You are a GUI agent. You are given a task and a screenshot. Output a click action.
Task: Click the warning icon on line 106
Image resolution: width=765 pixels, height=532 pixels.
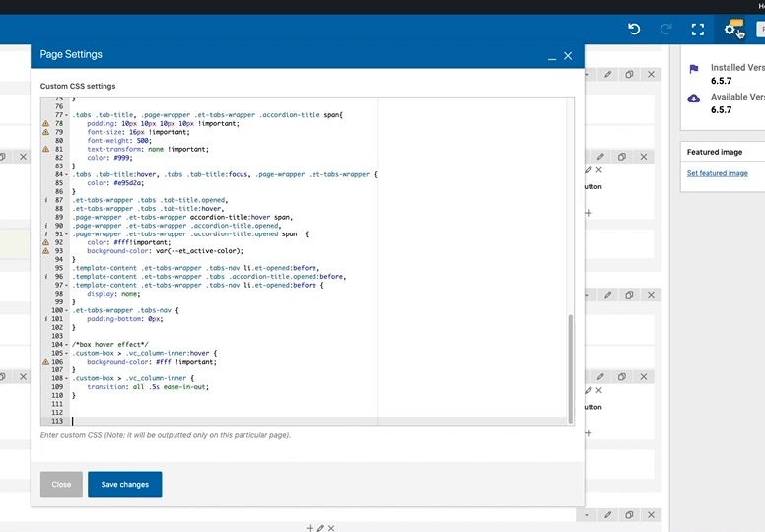pos(46,362)
